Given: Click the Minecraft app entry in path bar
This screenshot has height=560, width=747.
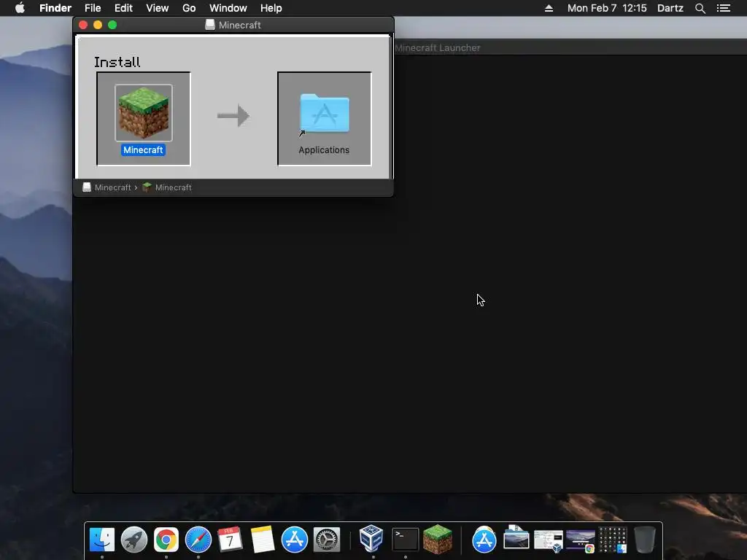Looking at the screenshot, I should (x=167, y=187).
